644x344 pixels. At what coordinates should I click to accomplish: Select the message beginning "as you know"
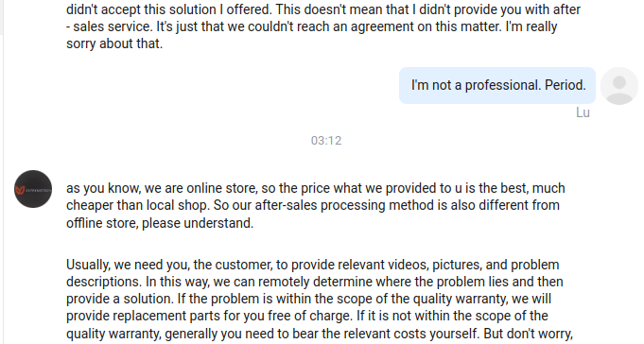(x=316, y=205)
